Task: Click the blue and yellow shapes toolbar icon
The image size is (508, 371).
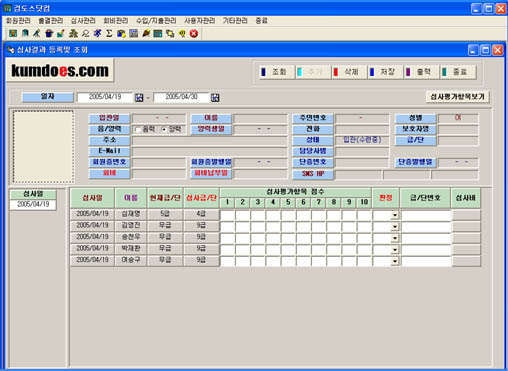Action: [x=121, y=33]
